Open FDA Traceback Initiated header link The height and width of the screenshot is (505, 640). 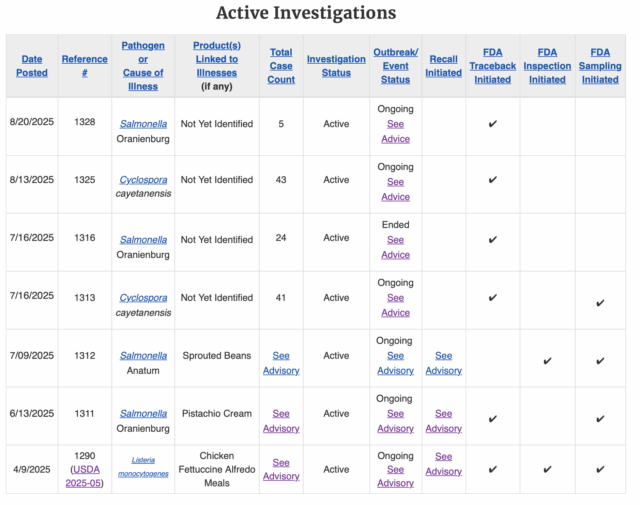[493, 66]
